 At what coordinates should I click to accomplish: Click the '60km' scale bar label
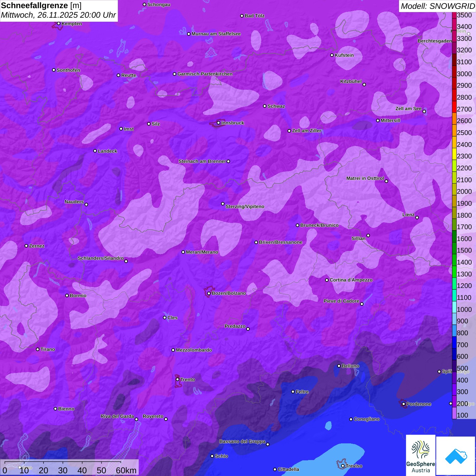point(126,471)
